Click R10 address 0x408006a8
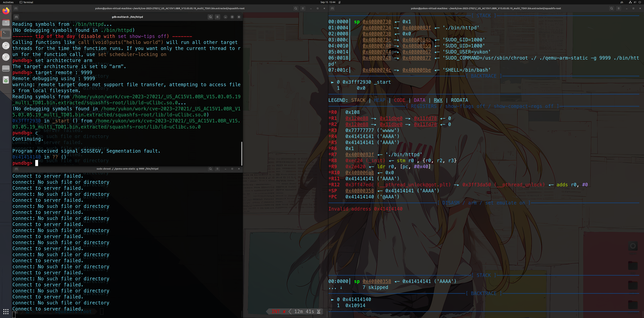This screenshot has width=644, height=318. pos(360,173)
